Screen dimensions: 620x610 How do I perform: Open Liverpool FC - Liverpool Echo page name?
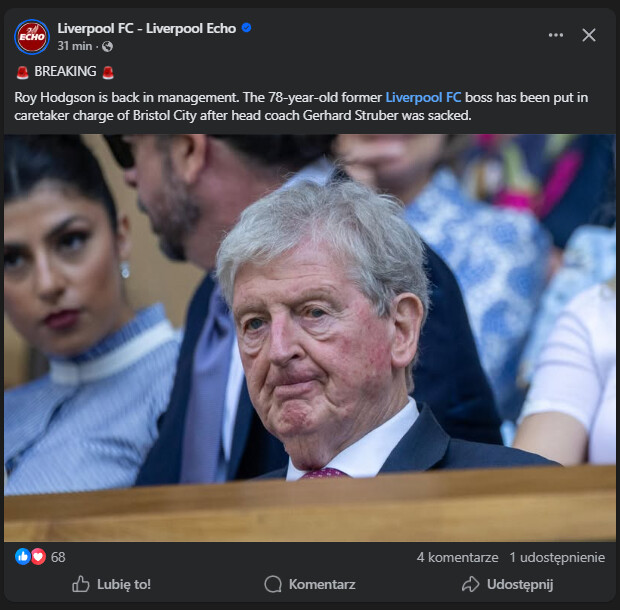coord(147,28)
